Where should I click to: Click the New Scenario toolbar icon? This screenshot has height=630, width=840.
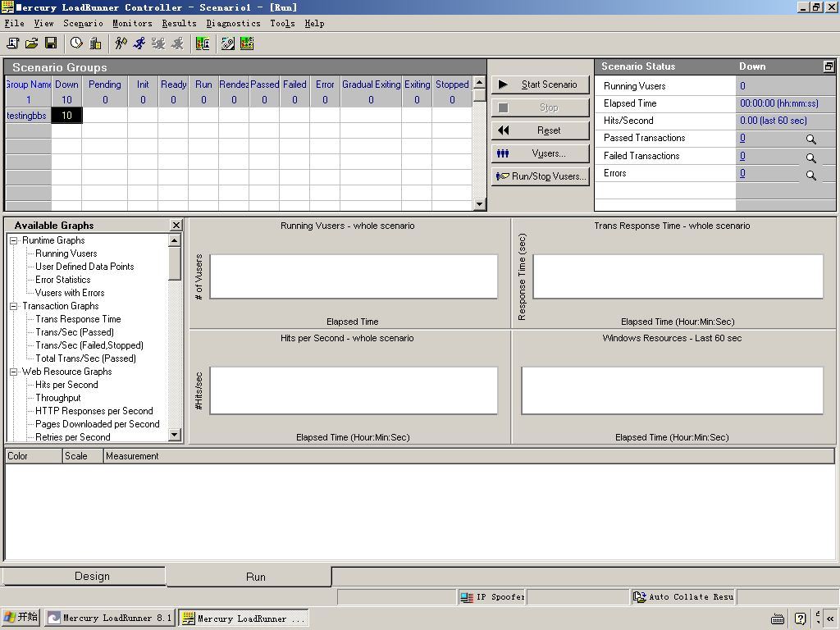pos(13,43)
